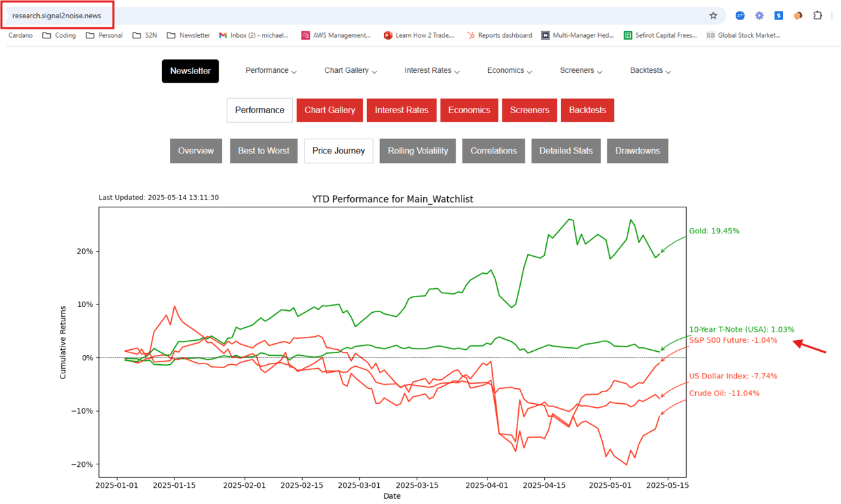The width and height of the screenshot is (841, 504).
Task: Click the red Economics button
Action: [x=469, y=111]
